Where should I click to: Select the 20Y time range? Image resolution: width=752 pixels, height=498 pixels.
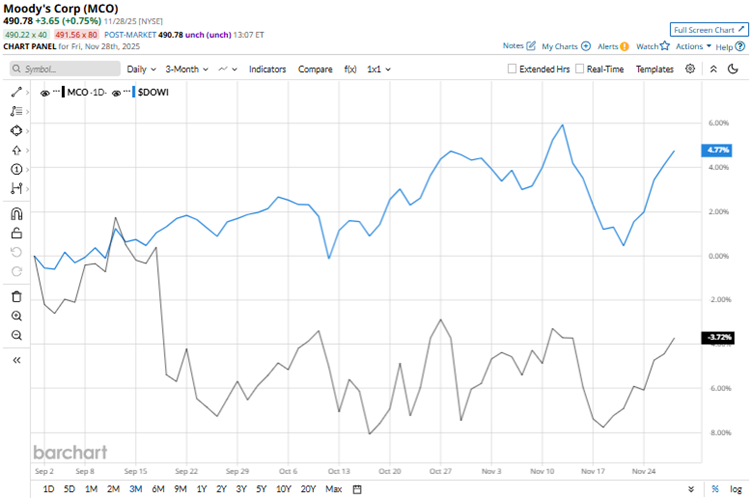(308, 489)
